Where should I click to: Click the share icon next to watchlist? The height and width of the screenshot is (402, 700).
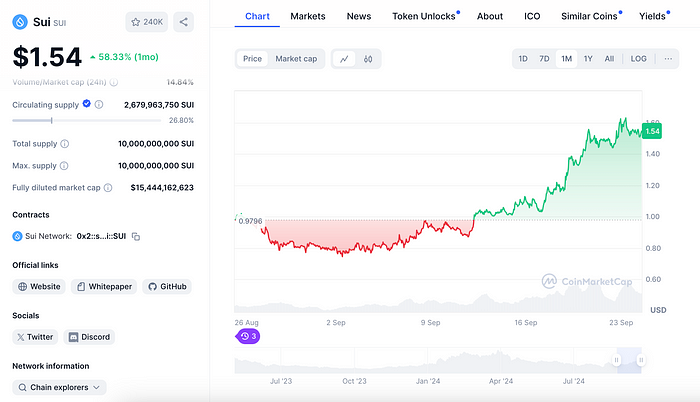point(184,21)
